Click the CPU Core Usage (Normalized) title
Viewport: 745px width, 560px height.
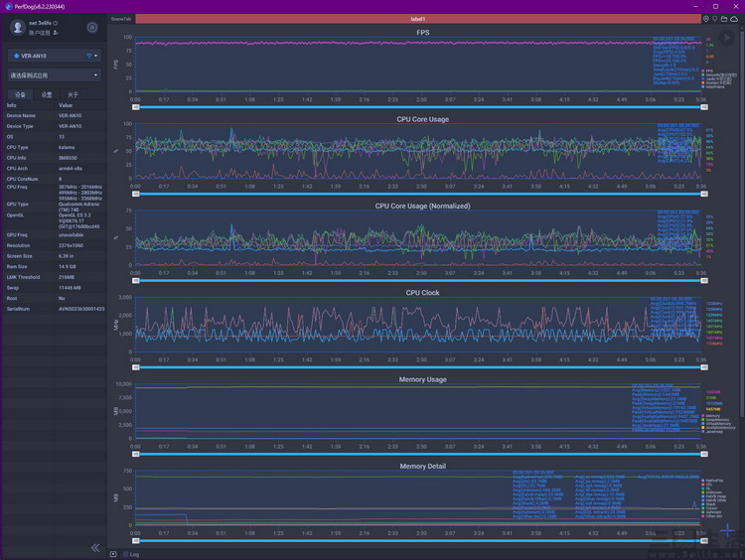tap(423, 206)
